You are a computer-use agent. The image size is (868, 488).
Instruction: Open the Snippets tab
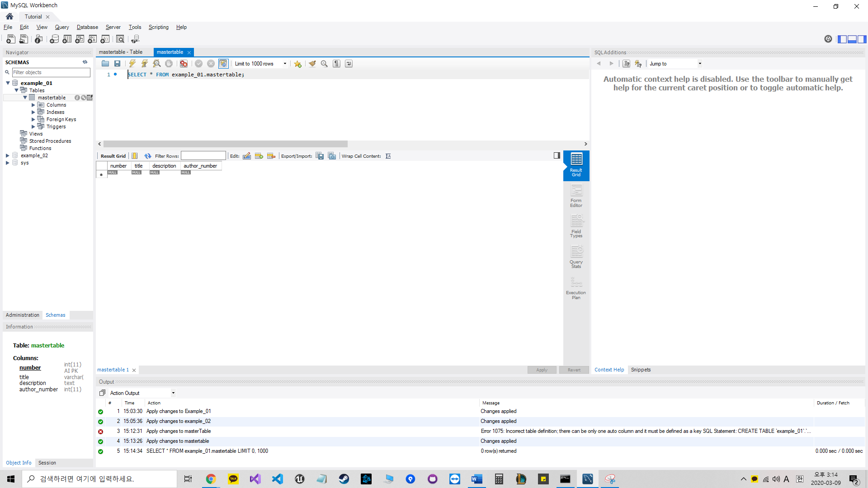click(x=641, y=370)
